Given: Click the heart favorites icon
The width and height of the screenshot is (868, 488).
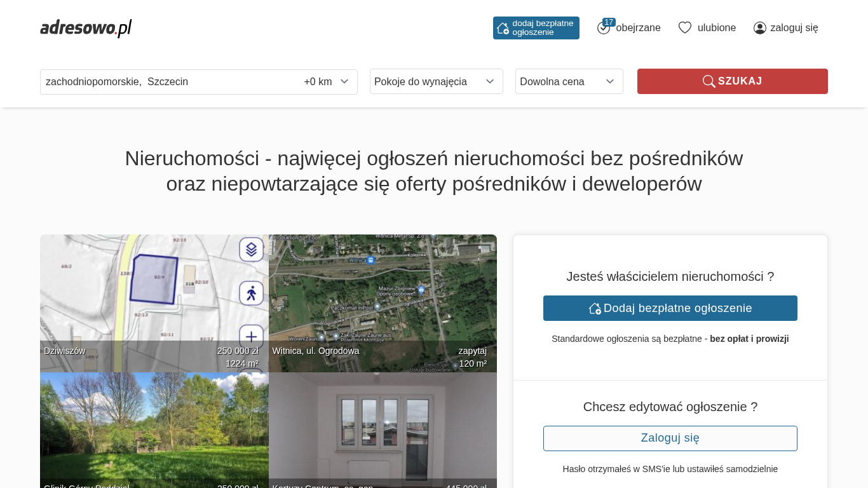Looking at the screenshot, I should [684, 27].
